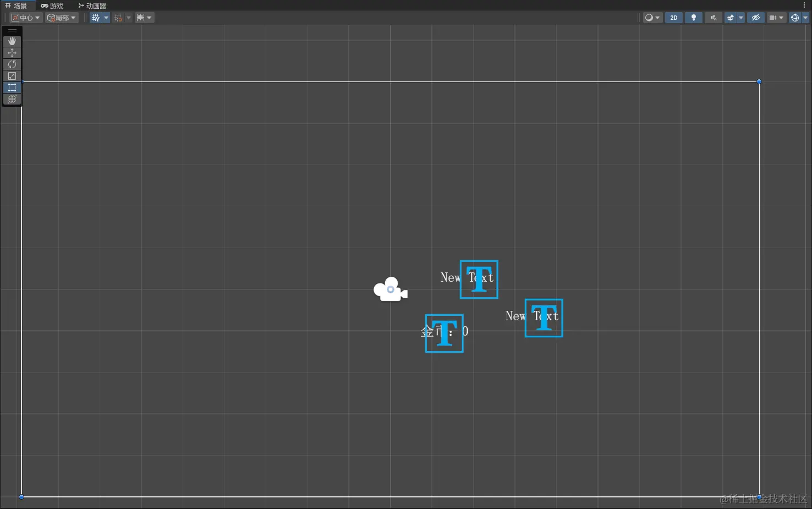Click the tools overlay drag handle
The image size is (812, 509).
(x=12, y=31)
